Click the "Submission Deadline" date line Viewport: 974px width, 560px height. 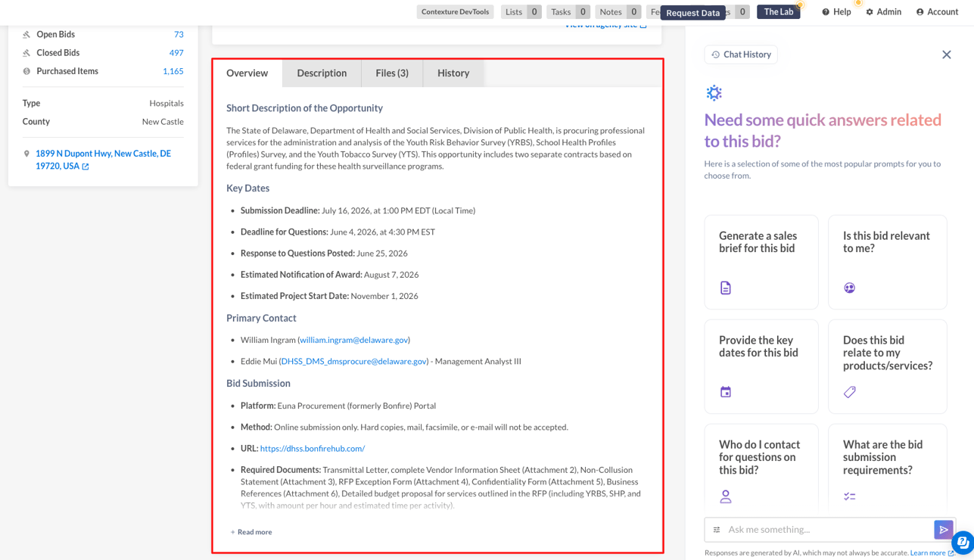(x=358, y=210)
